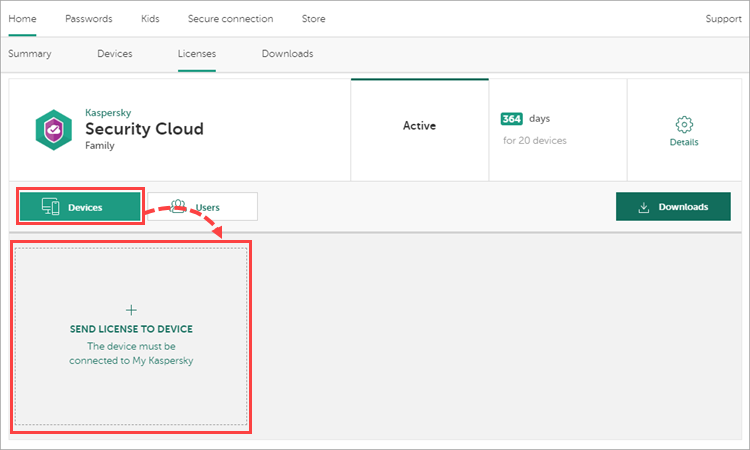
Task: Switch to the Users button
Action: (x=202, y=207)
